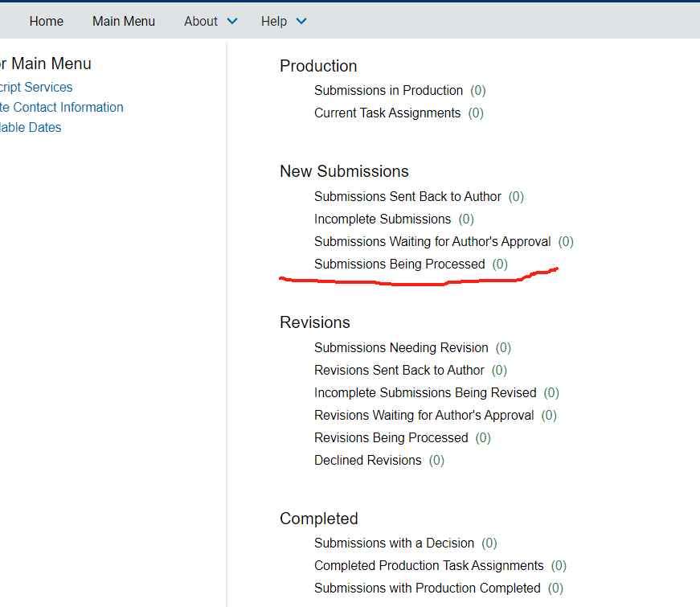View Current Task Assignments
The height and width of the screenshot is (607, 700).
coord(387,113)
